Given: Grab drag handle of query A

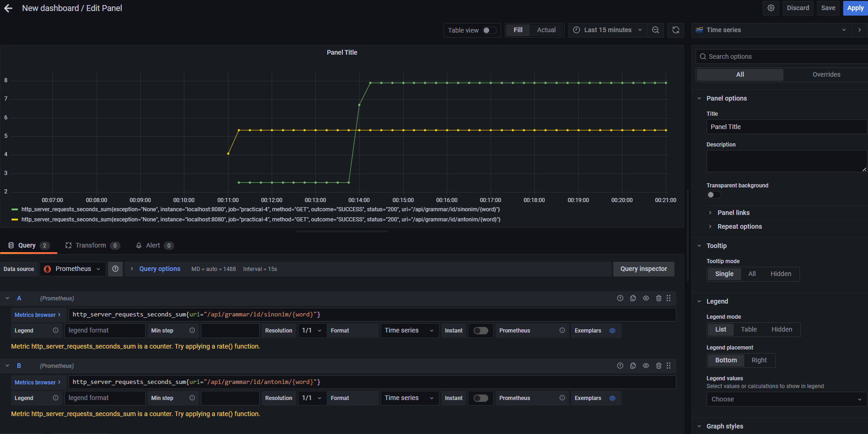Looking at the screenshot, I should (x=668, y=298).
